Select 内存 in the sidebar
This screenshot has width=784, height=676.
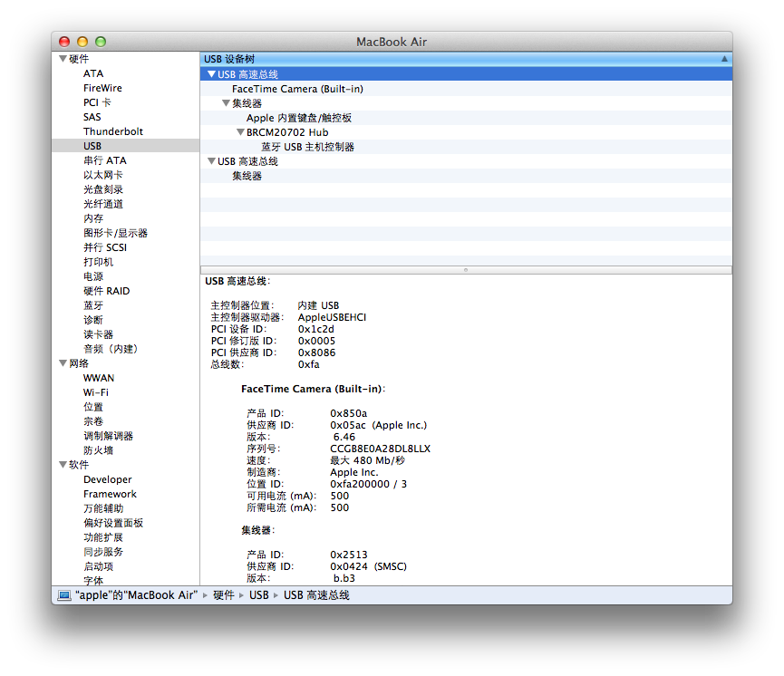point(93,218)
